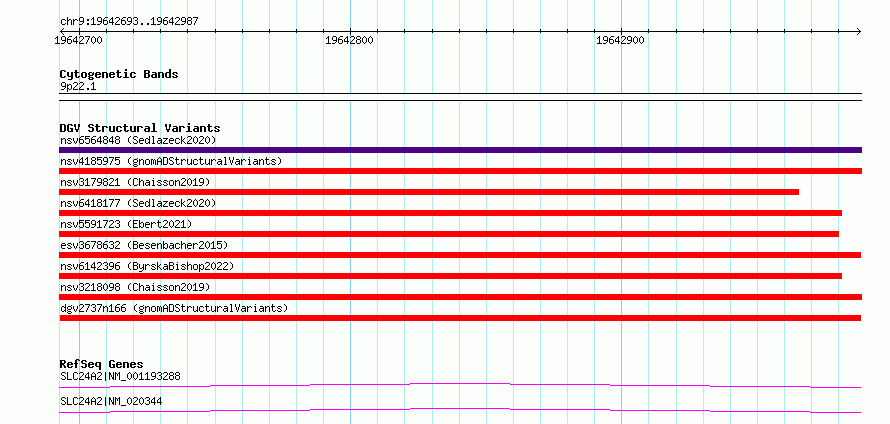Open gene SLC24A2|NM_020344 label
This screenshot has height=424, width=890.
(111, 401)
